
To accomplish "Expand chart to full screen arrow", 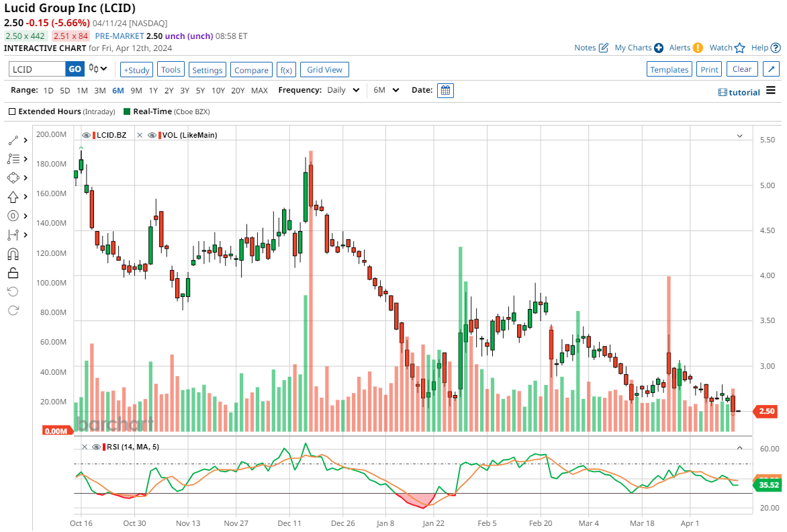I will pos(771,69).
